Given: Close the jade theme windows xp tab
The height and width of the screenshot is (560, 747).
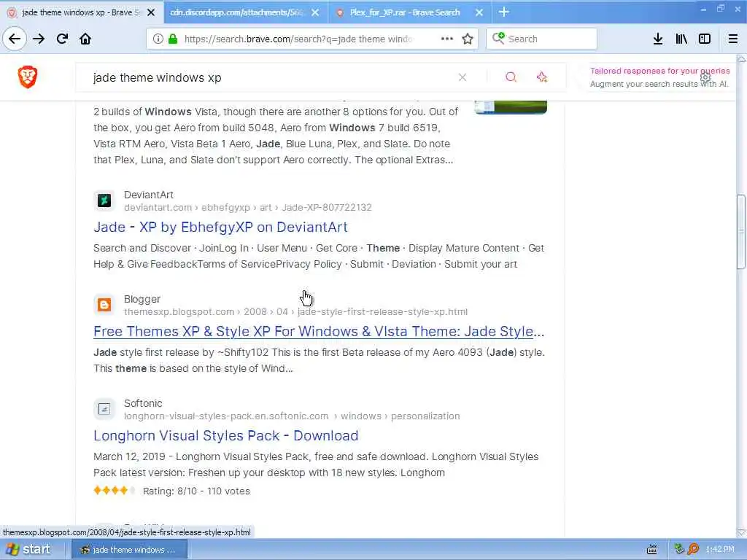Looking at the screenshot, I should click(151, 12).
